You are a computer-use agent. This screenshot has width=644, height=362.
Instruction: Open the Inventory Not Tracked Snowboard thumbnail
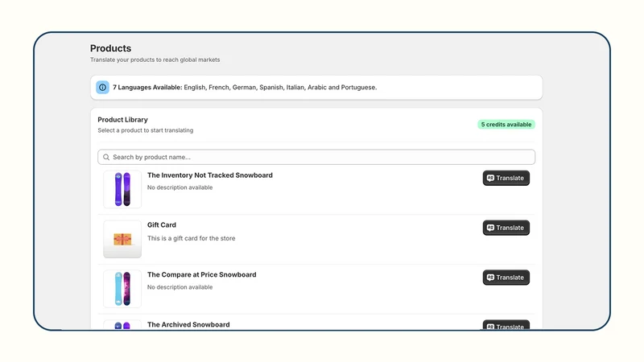(122, 189)
